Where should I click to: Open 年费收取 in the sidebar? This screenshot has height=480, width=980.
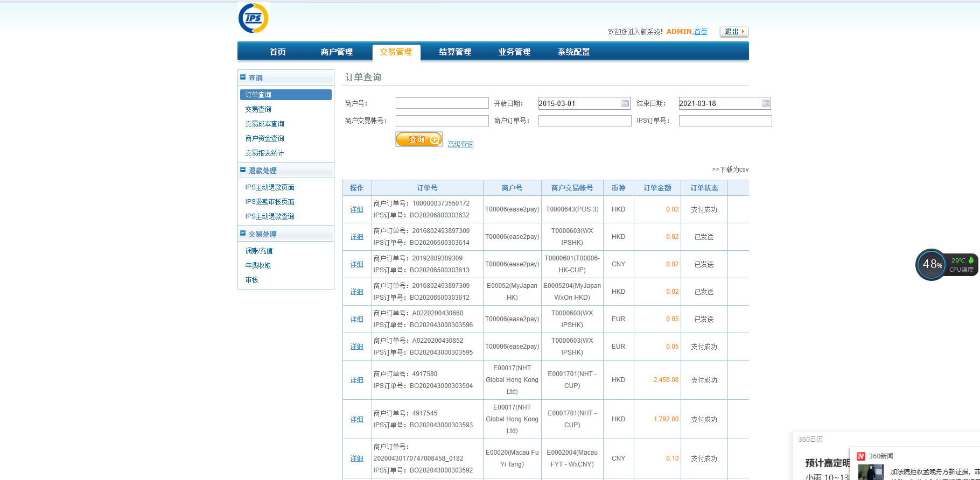coord(258,265)
